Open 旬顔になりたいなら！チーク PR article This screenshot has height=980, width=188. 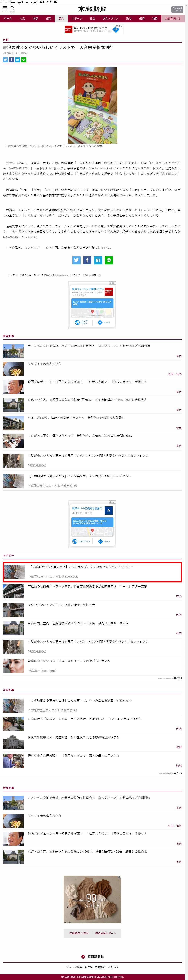tap(69, 661)
